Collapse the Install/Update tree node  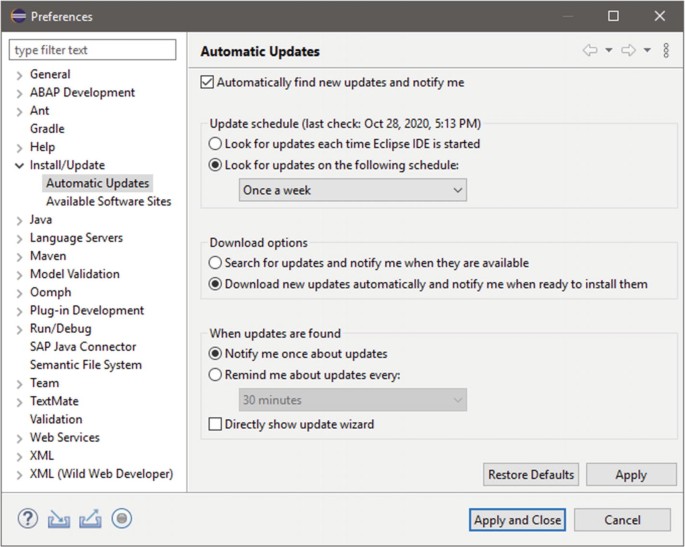point(19,166)
